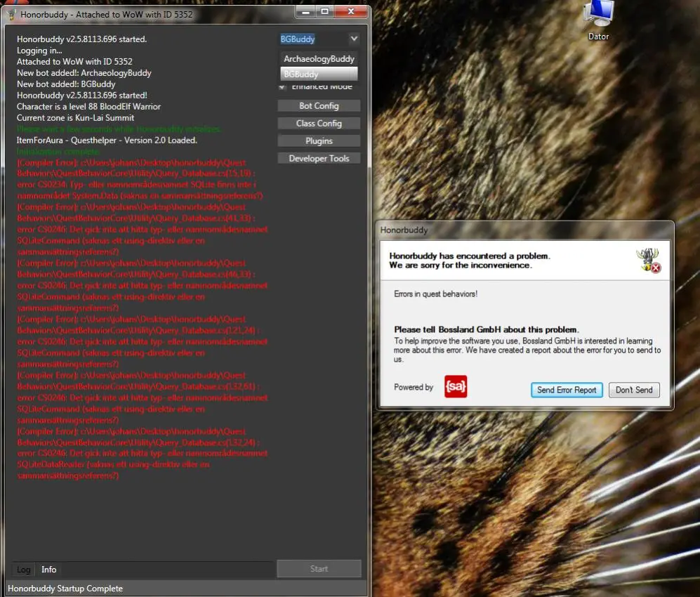The width and height of the screenshot is (700, 597).
Task: Click 'Character is a level 88 BloodElf Warrior' line
Action: pos(88,107)
